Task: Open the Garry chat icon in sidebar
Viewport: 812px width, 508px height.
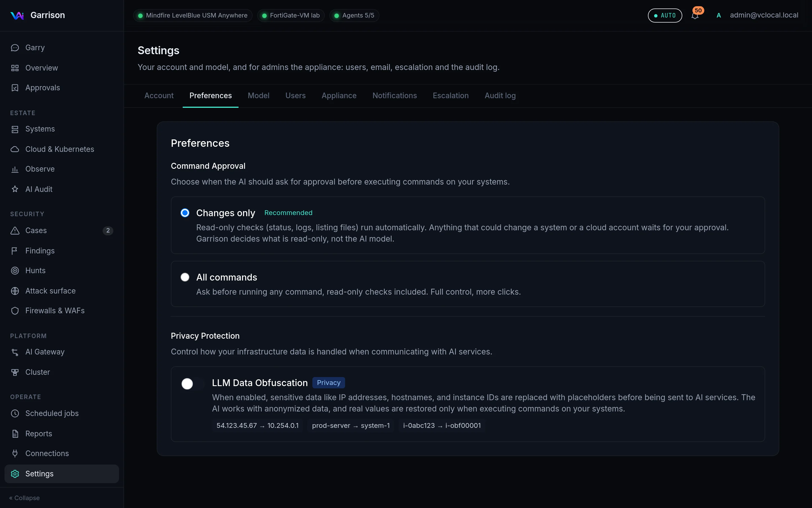Action: pyautogui.click(x=15, y=48)
